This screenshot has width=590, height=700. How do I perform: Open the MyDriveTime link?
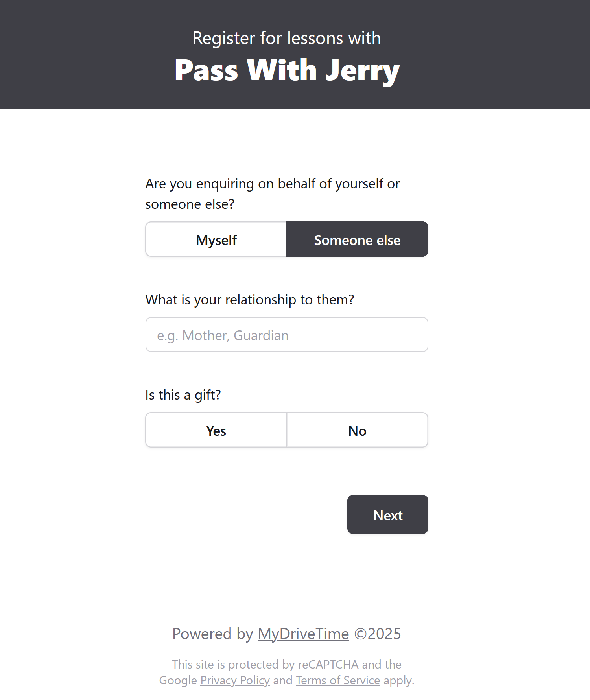[x=303, y=634]
